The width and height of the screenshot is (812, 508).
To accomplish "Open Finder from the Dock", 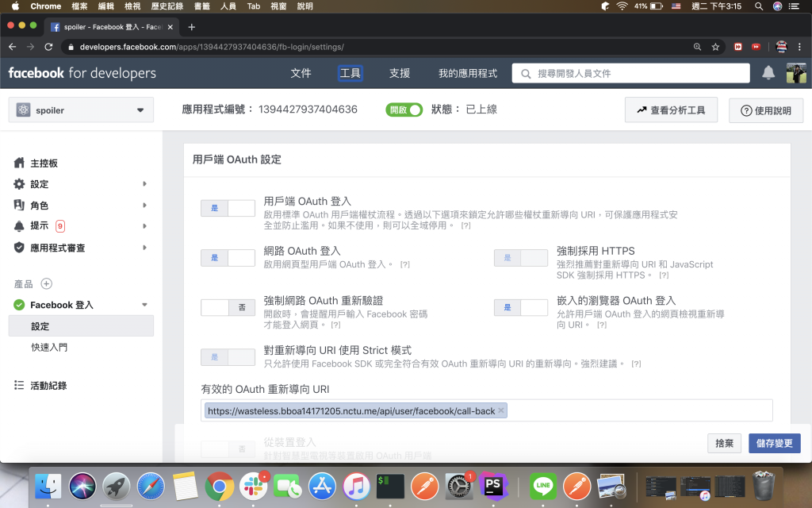I will pyautogui.click(x=48, y=487).
